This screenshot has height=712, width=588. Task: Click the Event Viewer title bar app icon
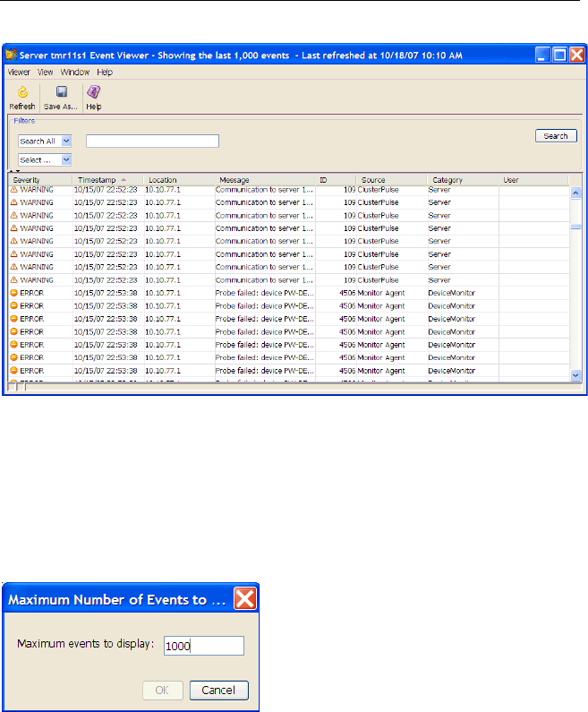pos(15,55)
